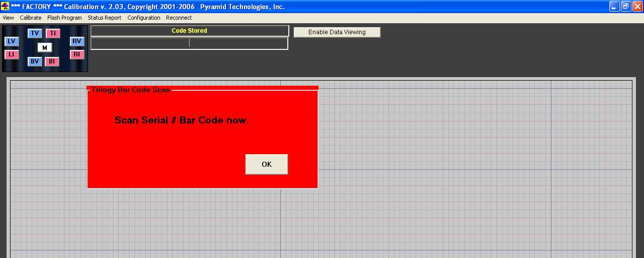
Task: Select the M center indicator
Action: 45,47
